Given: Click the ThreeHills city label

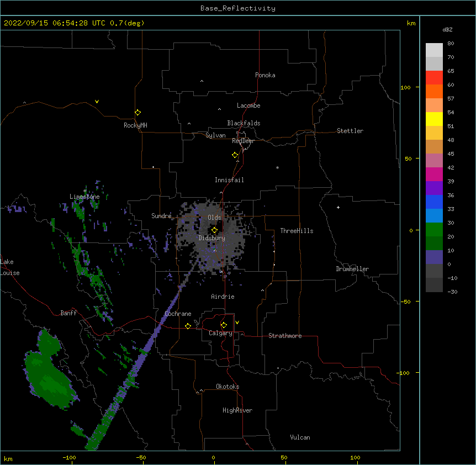Looking at the screenshot, I should click(297, 231).
